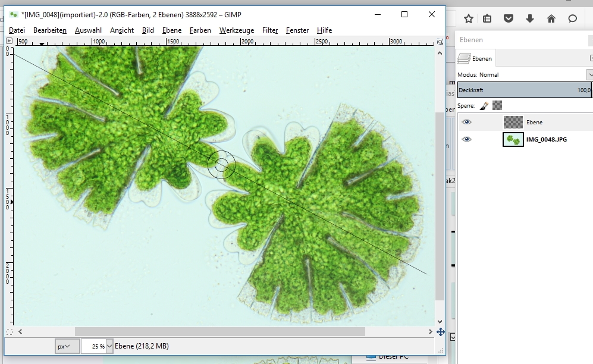This screenshot has height=364, width=593.
Task: Hide the Ebene layer using its eye icon
Action: click(467, 122)
